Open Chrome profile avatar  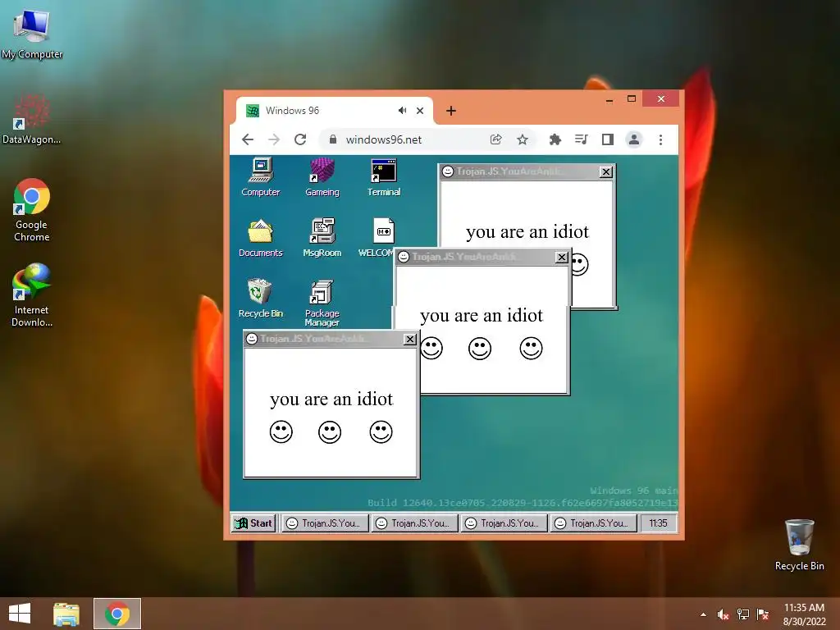tap(634, 139)
